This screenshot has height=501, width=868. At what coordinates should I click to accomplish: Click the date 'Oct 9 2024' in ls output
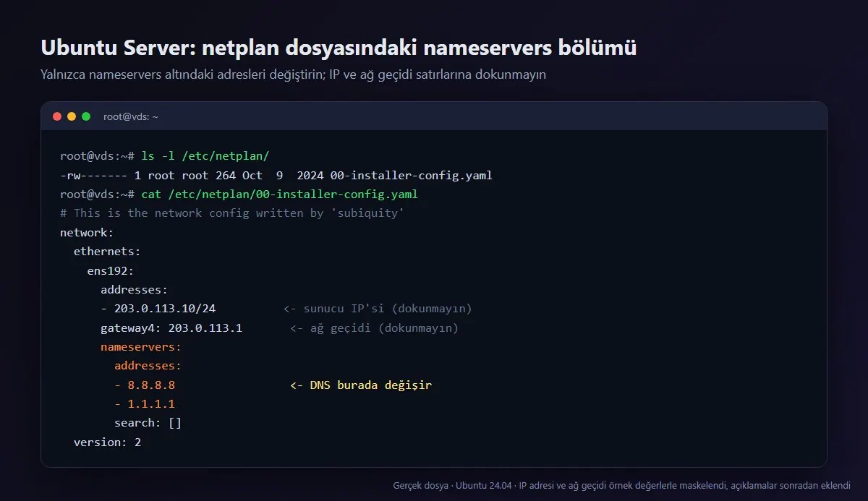point(283,175)
